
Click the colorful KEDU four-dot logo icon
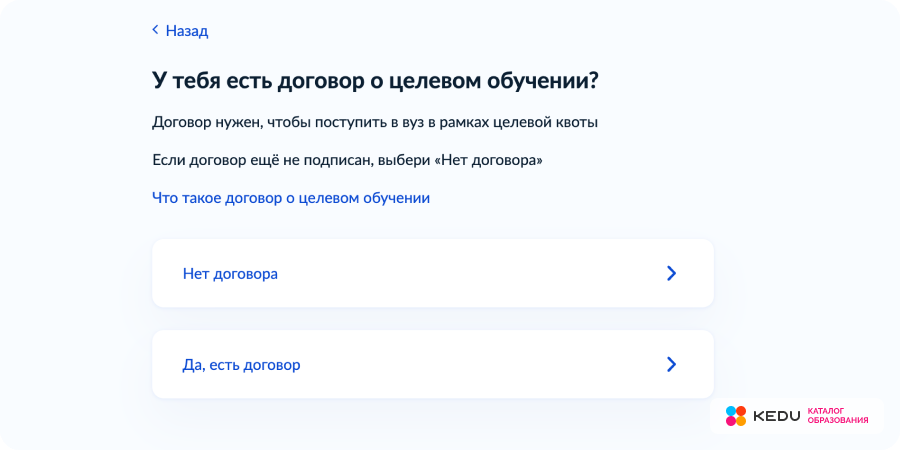tap(736, 416)
